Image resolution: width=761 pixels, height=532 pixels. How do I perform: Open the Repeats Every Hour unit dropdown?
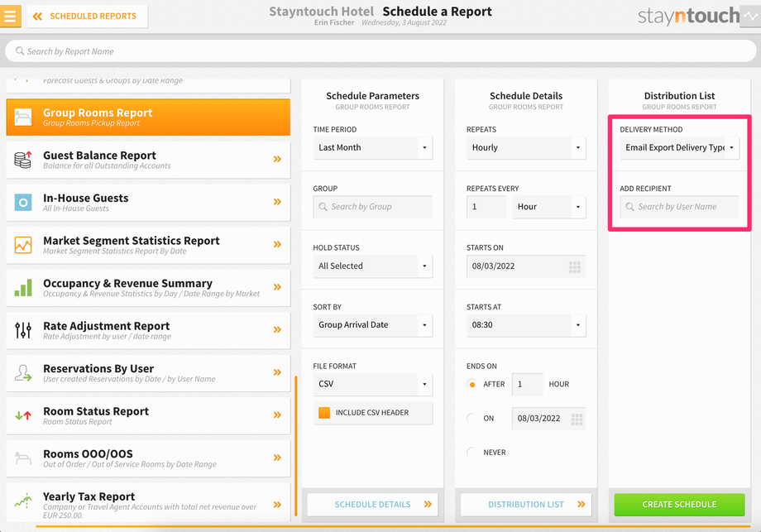click(x=549, y=207)
